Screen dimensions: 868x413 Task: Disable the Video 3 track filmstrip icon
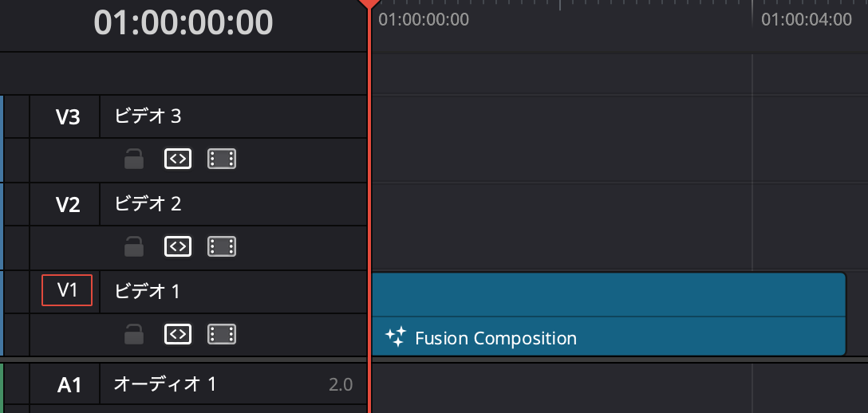tap(223, 159)
